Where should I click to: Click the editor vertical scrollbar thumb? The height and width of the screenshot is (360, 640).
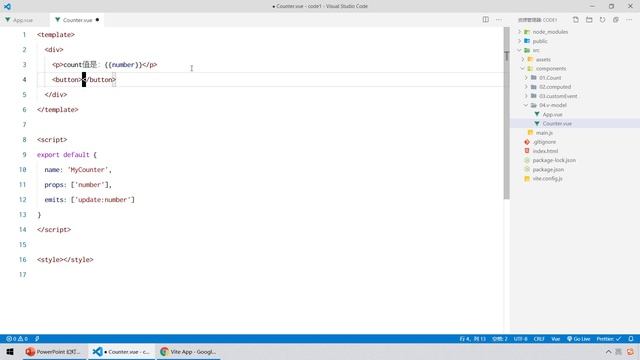click(507, 113)
